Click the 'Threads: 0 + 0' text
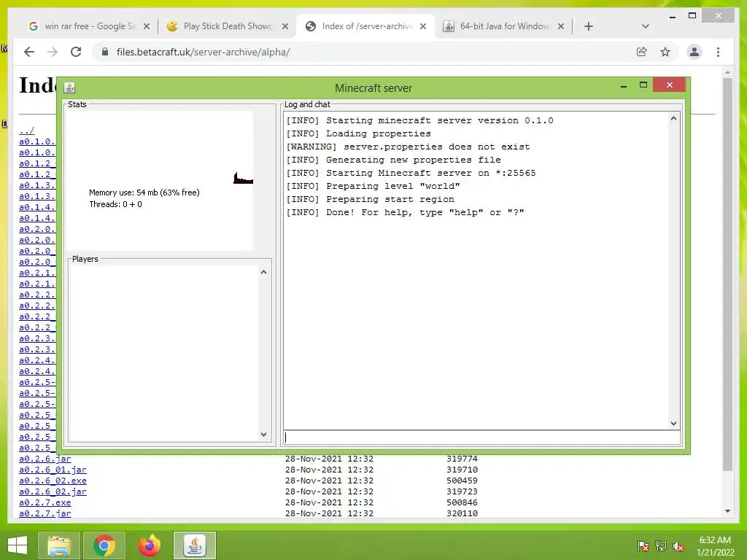The height and width of the screenshot is (560, 747). [x=116, y=204]
